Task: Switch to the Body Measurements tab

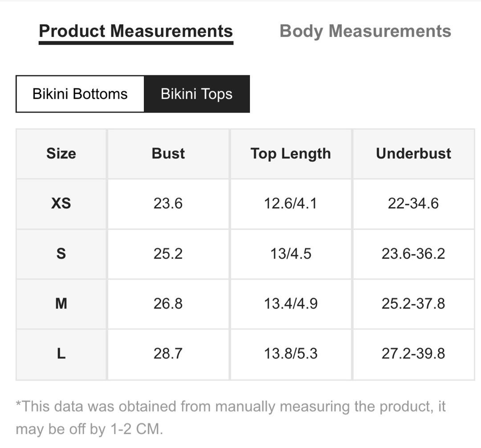Action: point(365,31)
